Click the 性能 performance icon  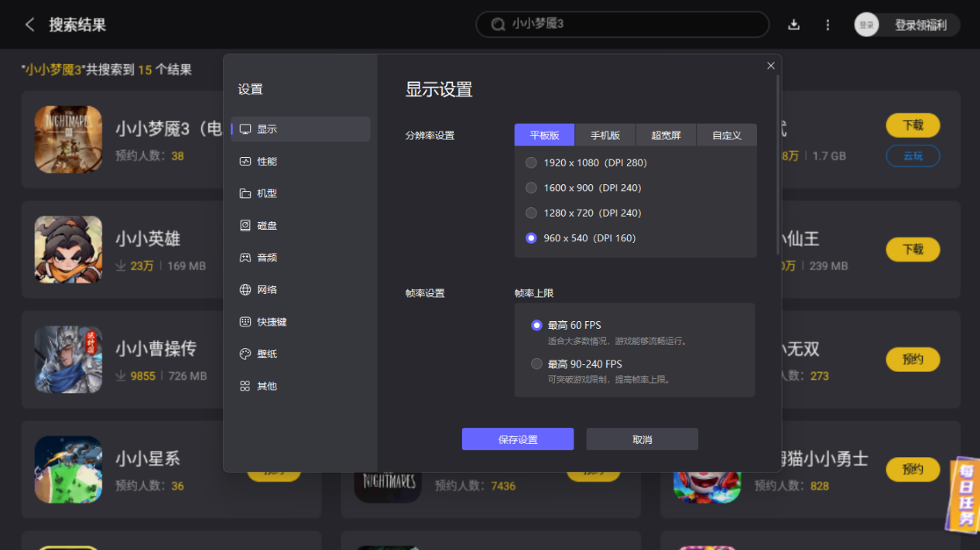245,162
